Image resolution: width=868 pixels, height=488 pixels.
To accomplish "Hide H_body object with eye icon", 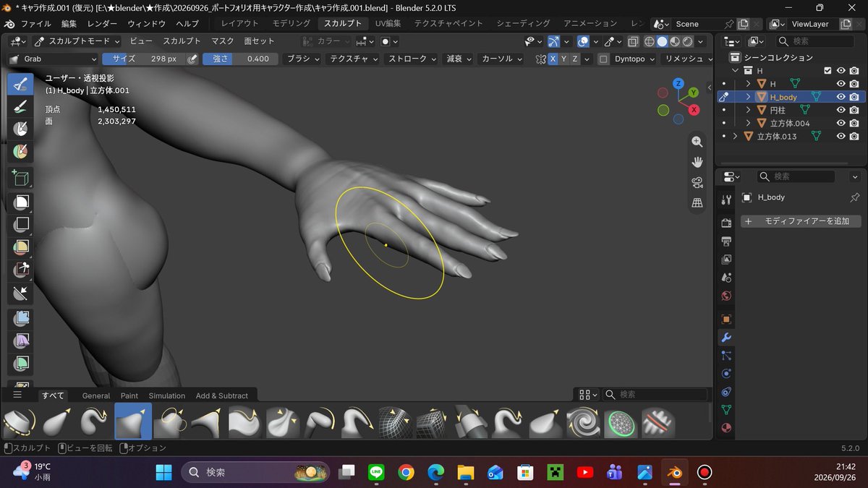I will click(841, 97).
